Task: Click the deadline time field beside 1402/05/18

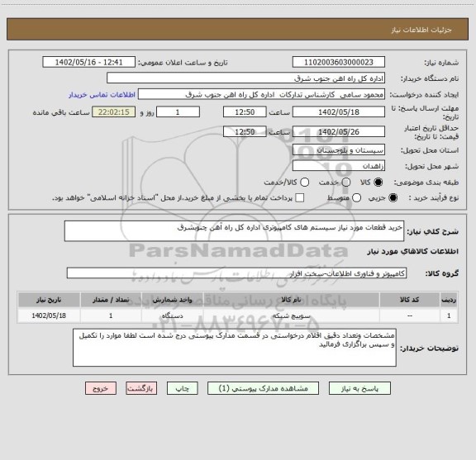Action: pos(245,112)
